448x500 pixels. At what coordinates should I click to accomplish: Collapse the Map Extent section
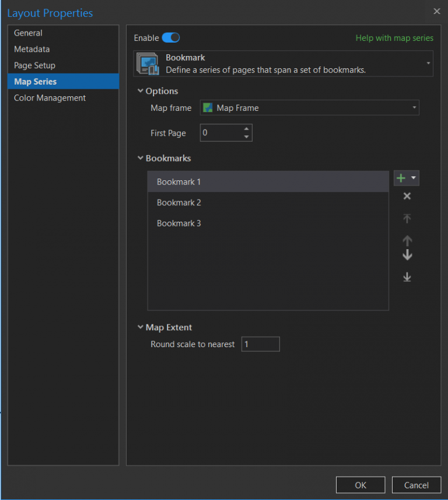[140, 327]
